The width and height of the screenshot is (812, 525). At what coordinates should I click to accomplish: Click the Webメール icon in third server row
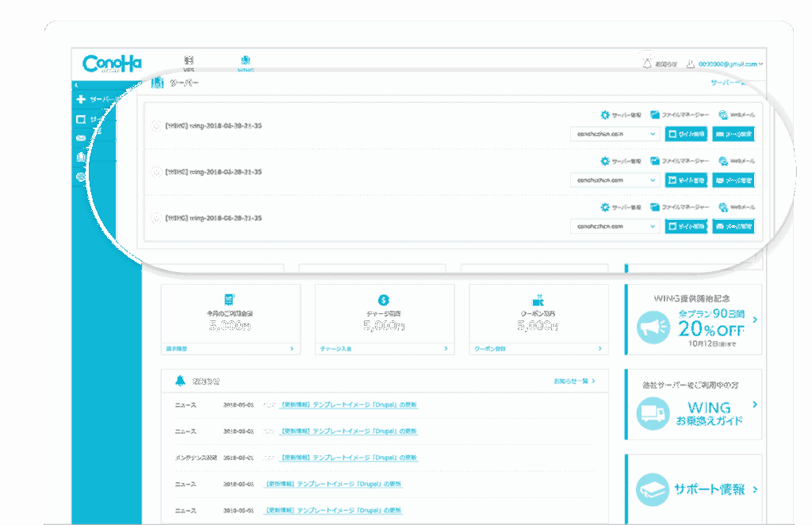click(x=723, y=207)
